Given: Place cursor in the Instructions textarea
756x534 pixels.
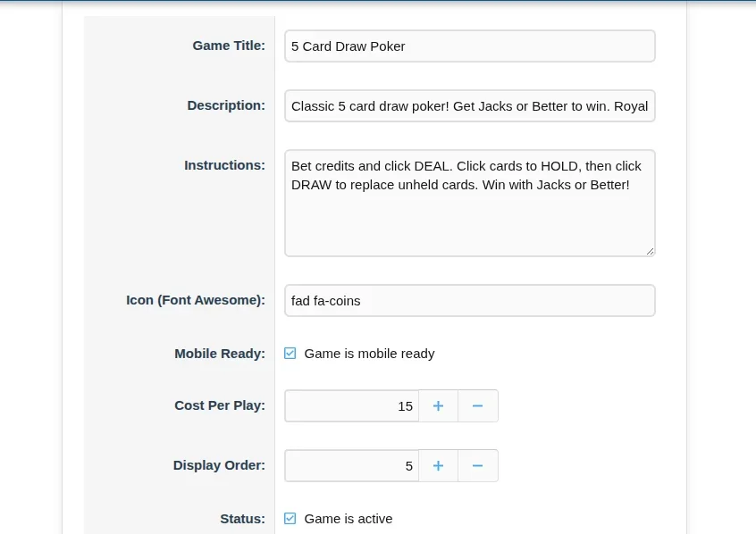Looking at the screenshot, I should 469,214.
